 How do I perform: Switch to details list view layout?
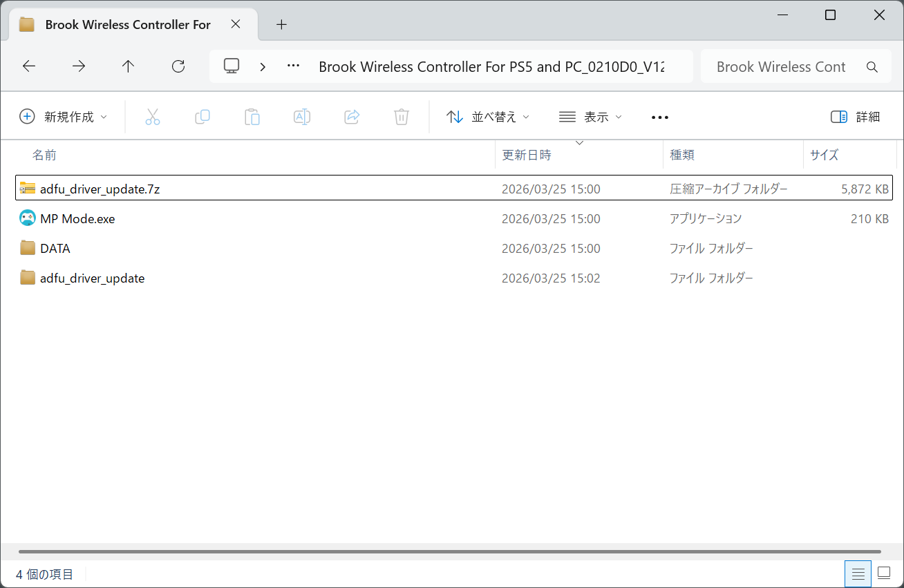(858, 573)
